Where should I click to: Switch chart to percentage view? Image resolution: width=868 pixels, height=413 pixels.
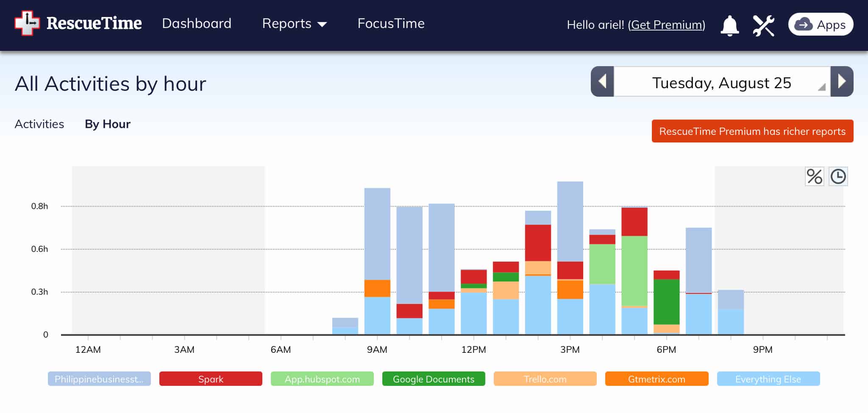point(814,176)
